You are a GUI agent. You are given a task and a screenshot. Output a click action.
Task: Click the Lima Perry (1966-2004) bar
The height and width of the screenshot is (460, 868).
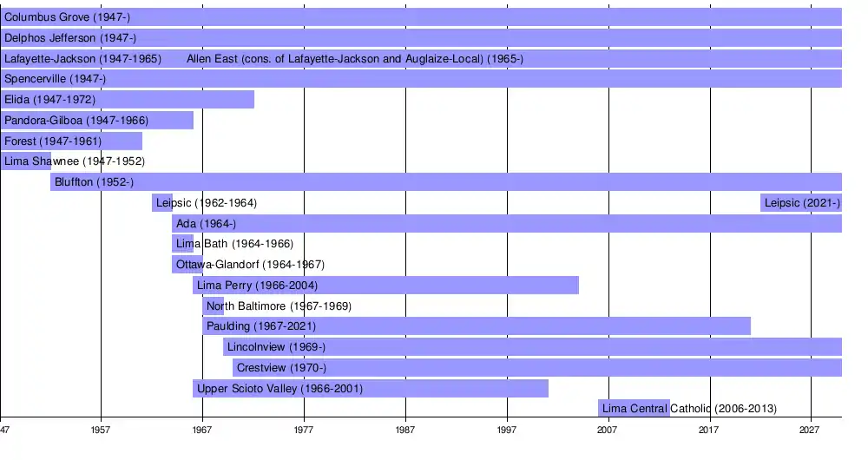click(x=385, y=286)
